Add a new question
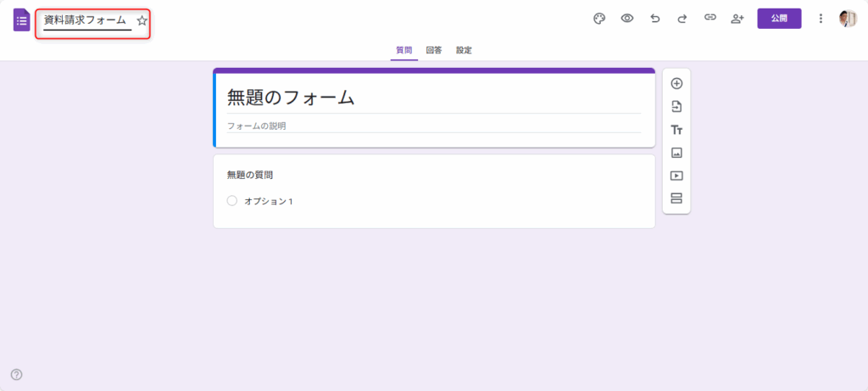Screen dimensions: 868x391 [x=676, y=83]
